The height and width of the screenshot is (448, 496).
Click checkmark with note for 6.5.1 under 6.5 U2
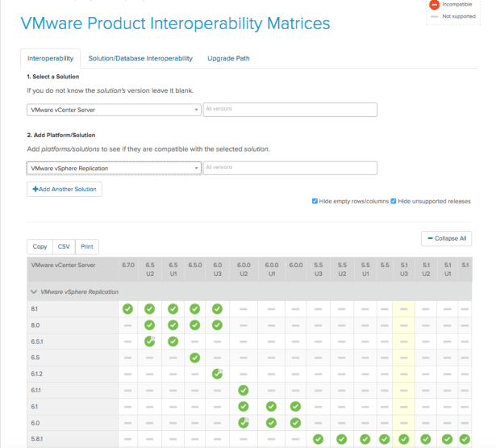[149, 341]
